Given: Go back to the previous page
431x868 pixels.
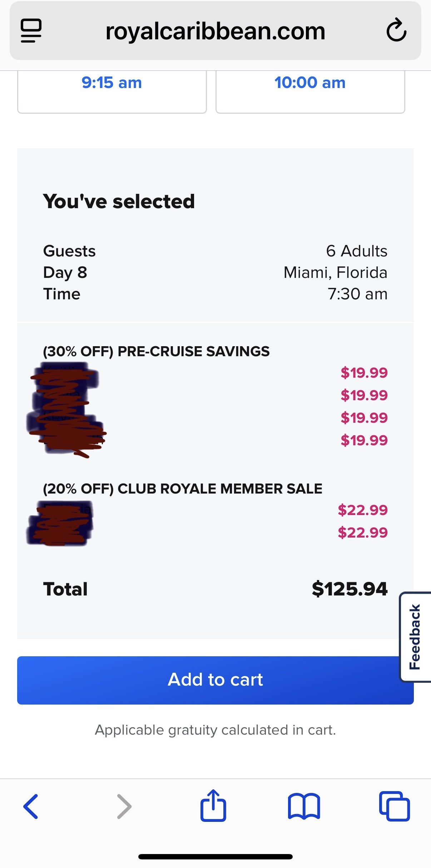Looking at the screenshot, I should point(31,806).
